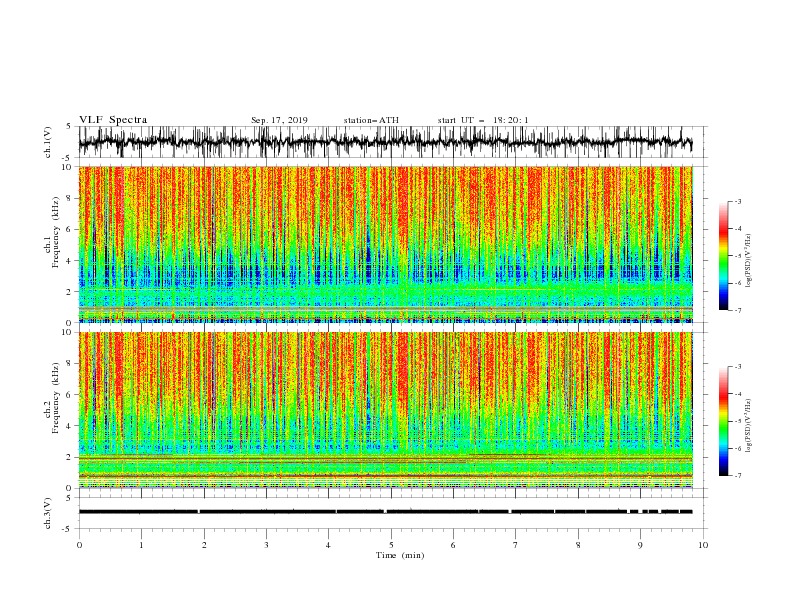Click the ch.2 spectrogram color scale bar
Viewport: 792px width, 612px height.
(x=724, y=421)
